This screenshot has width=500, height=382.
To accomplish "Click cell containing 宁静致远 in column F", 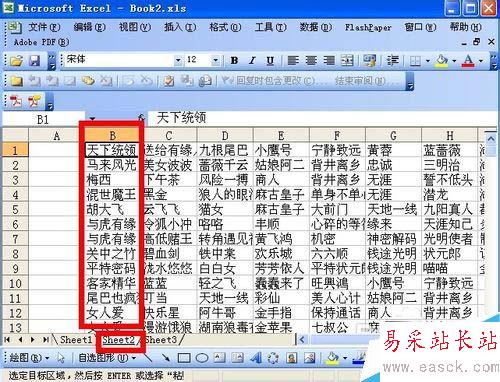I will point(337,150).
